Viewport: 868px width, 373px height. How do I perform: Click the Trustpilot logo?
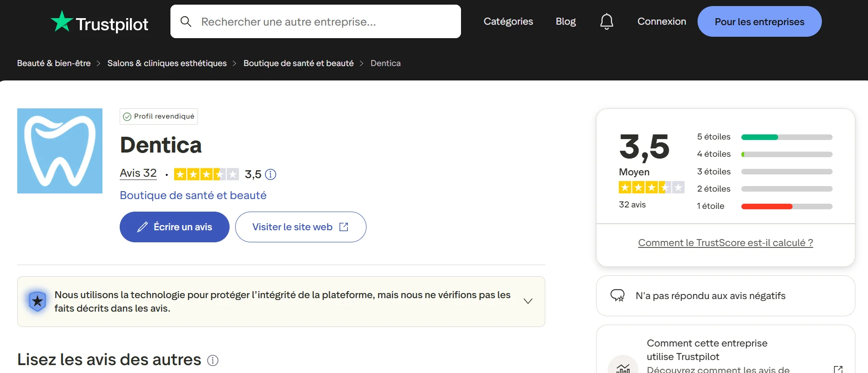[99, 22]
